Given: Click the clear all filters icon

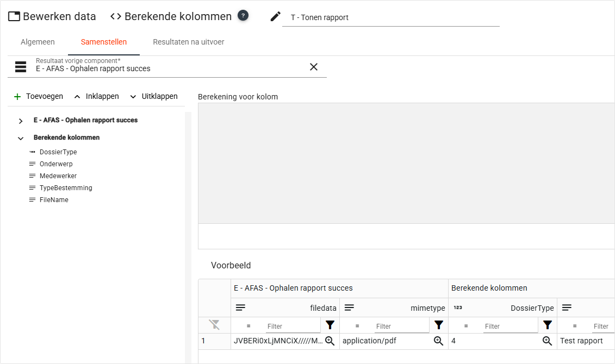Looking at the screenshot, I should (x=215, y=325).
